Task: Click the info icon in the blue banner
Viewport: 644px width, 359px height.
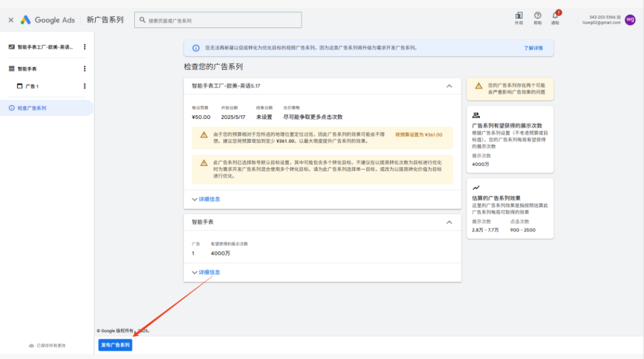Action: (x=196, y=48)
